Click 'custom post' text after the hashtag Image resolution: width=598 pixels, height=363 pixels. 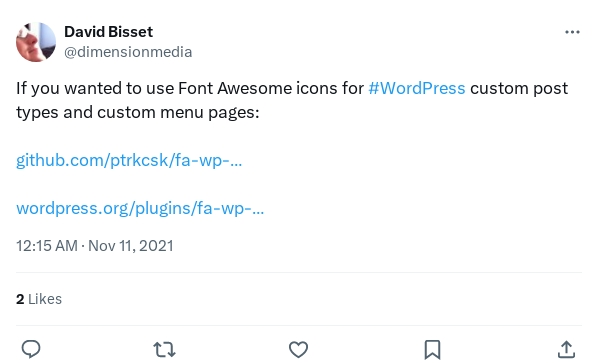click(x=519, y=88)
